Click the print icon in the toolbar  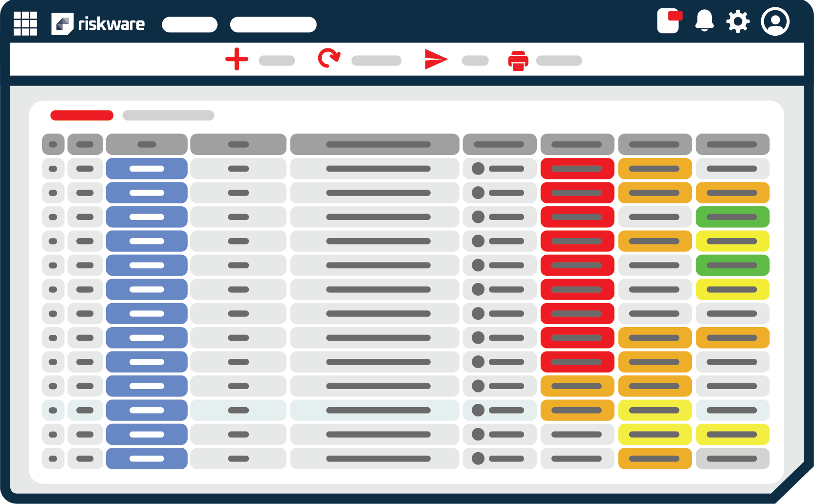click(x=518, y=61)
